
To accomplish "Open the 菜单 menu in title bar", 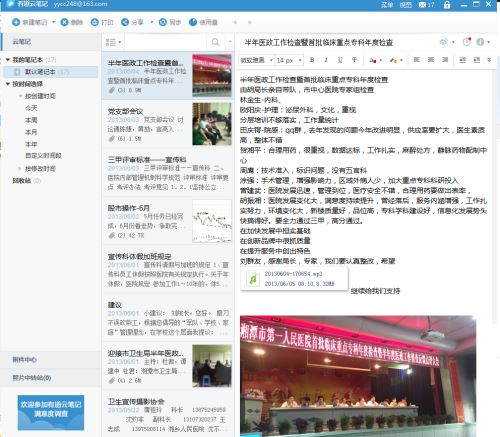I will pos(387,5).
